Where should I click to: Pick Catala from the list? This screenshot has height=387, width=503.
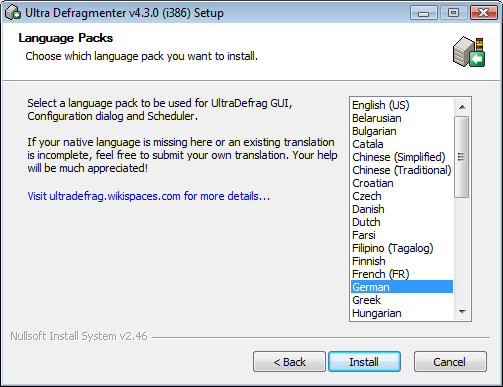pos(402,144)
